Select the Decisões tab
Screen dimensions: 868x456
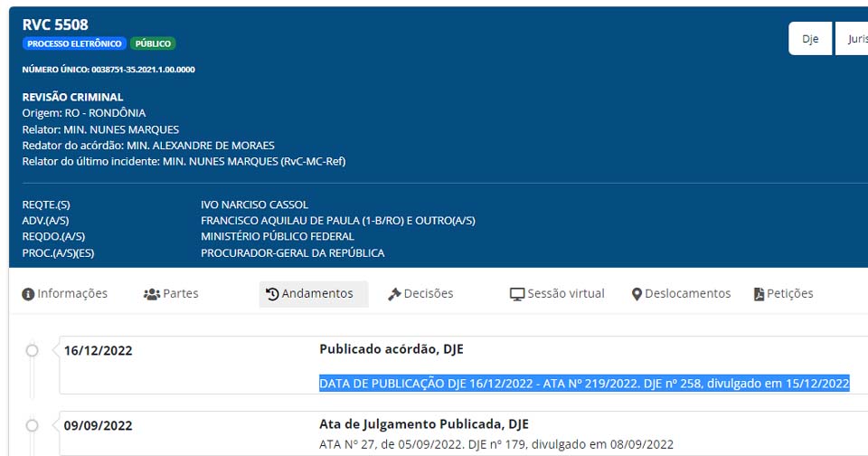(429, 293)
